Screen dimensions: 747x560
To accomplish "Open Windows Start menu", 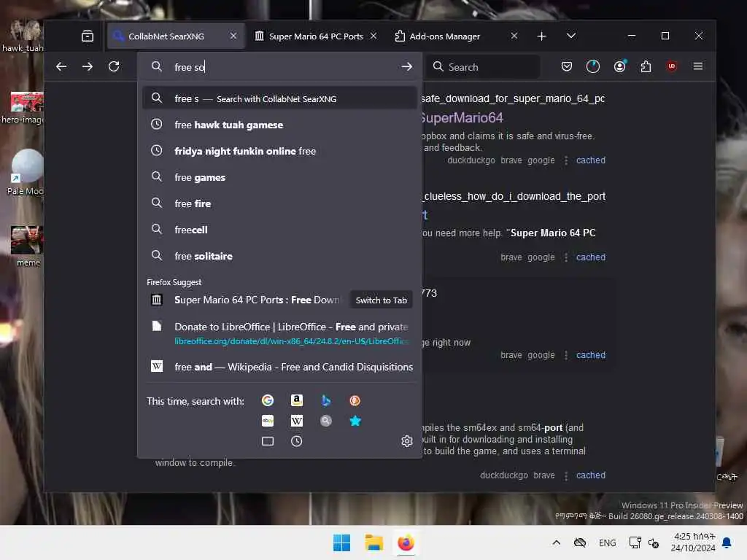I will (341, 542).
